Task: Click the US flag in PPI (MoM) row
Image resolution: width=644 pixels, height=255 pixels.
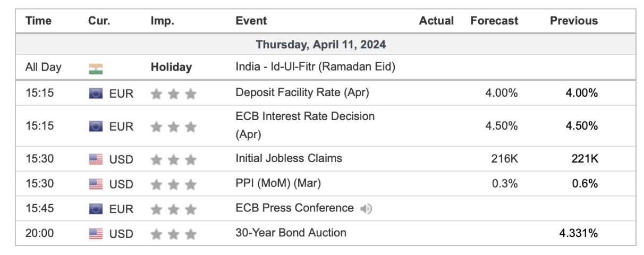Action: pos(96,183)
